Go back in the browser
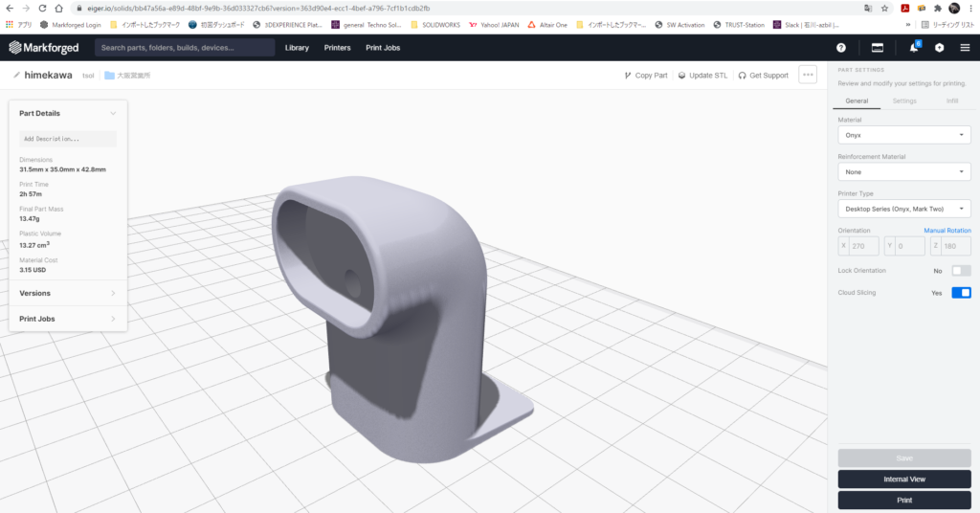 coord(10,8)
